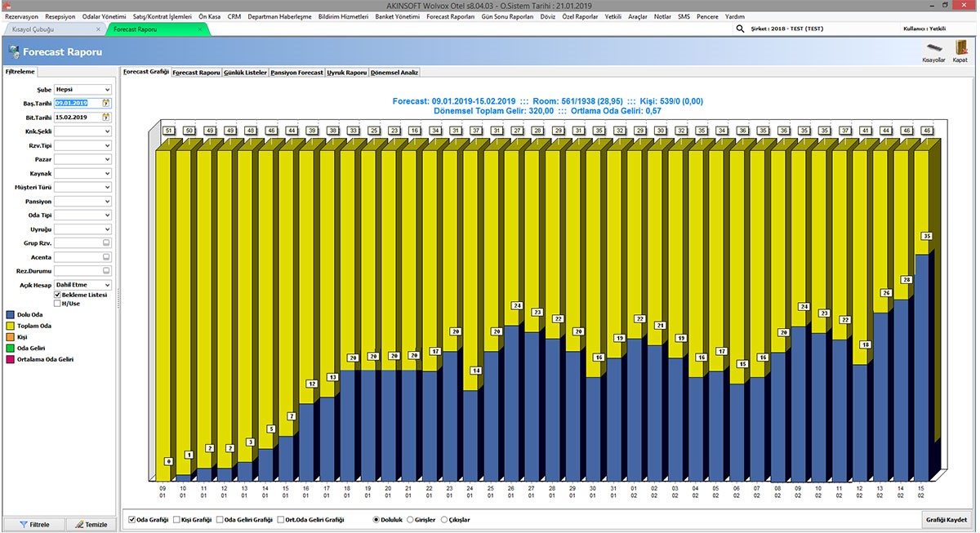Uncheck the Bekleme Listesi checkbox
Viewport: 980px width, 533px height.
58,295
